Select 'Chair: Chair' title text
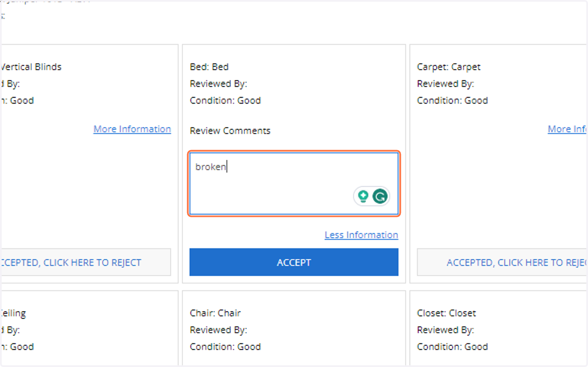588x367 pixels. point(216,313)
